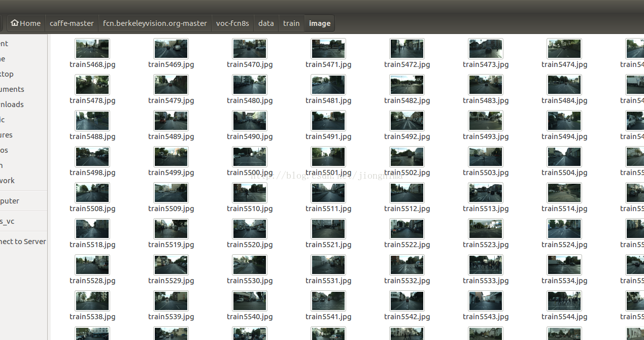Select train5478.jpg thumbnail
644x340 pixels.
[x=92, y=85]
